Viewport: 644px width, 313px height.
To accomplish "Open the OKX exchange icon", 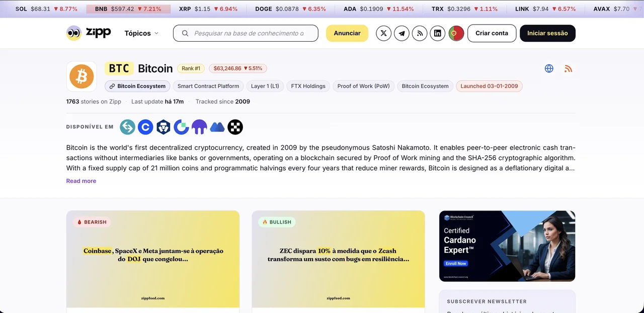I will pos(235,127).
